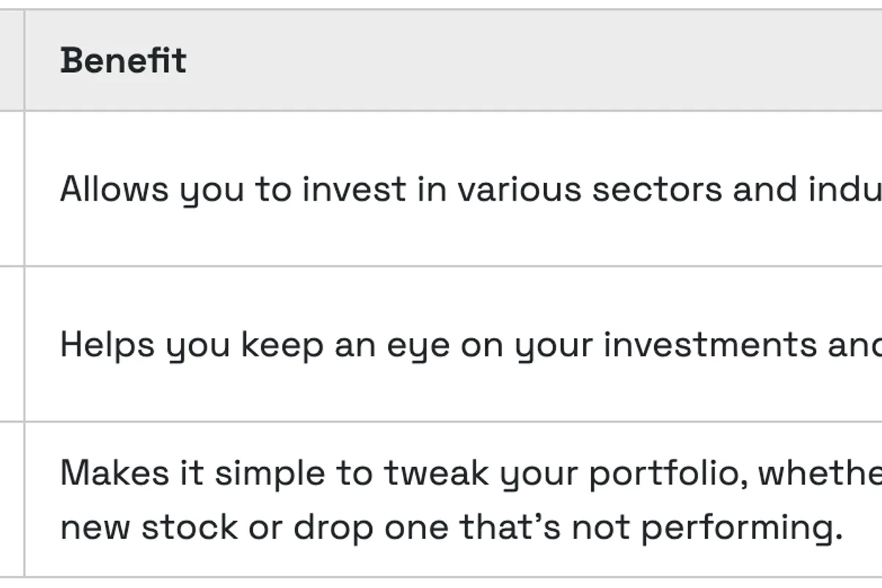
Task: Click the "Benefit" column header
Action: point(123,60)
